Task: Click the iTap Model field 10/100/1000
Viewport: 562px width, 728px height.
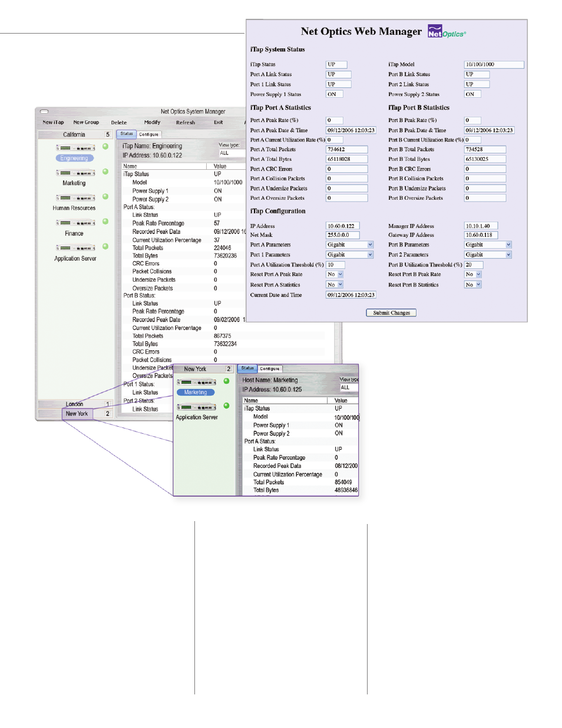Action: [x=494, y=64]
